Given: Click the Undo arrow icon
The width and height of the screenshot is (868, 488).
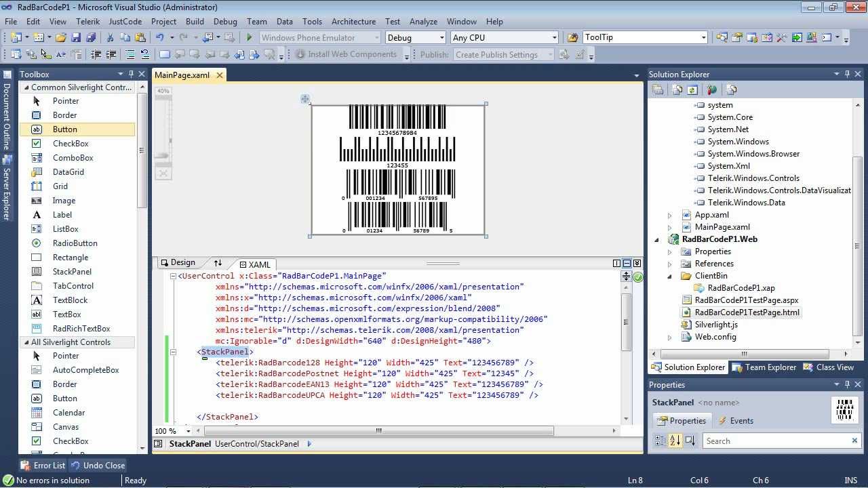Looking at the screenshot, I should 160,37.
